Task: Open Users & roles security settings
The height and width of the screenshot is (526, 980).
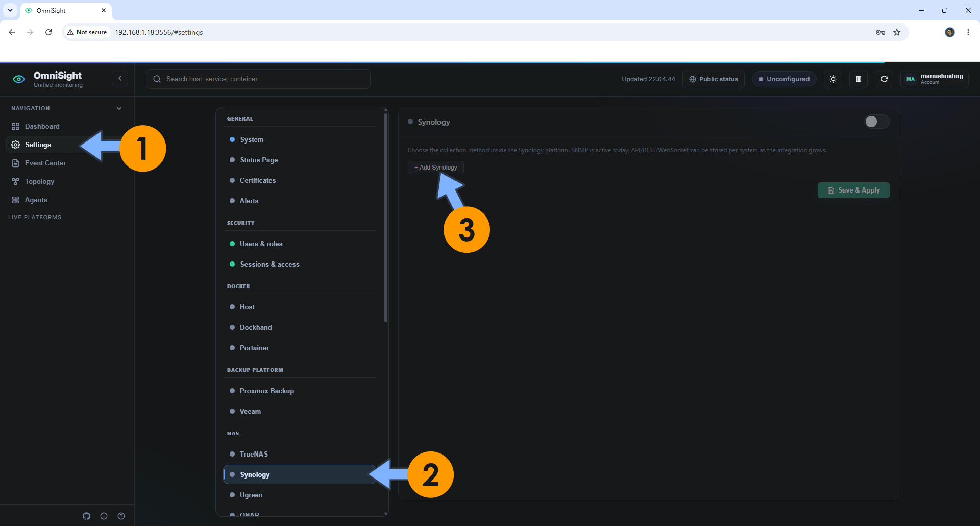Action: [x=300, y=244]
